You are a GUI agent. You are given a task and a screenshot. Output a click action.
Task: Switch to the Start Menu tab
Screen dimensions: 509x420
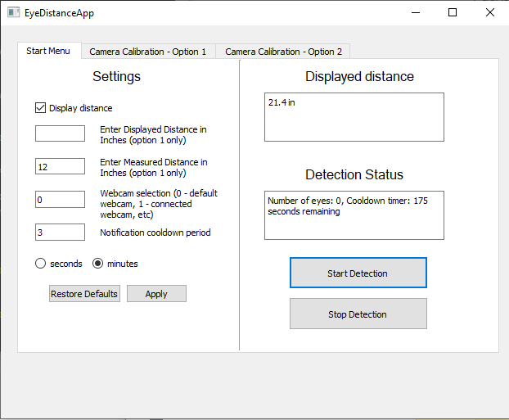[x=49, y=51]
